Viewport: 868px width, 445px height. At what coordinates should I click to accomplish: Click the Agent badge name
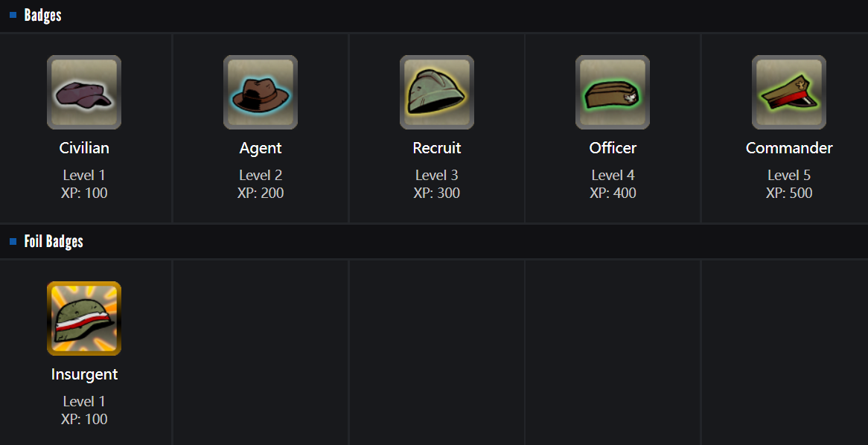point(261,148)
